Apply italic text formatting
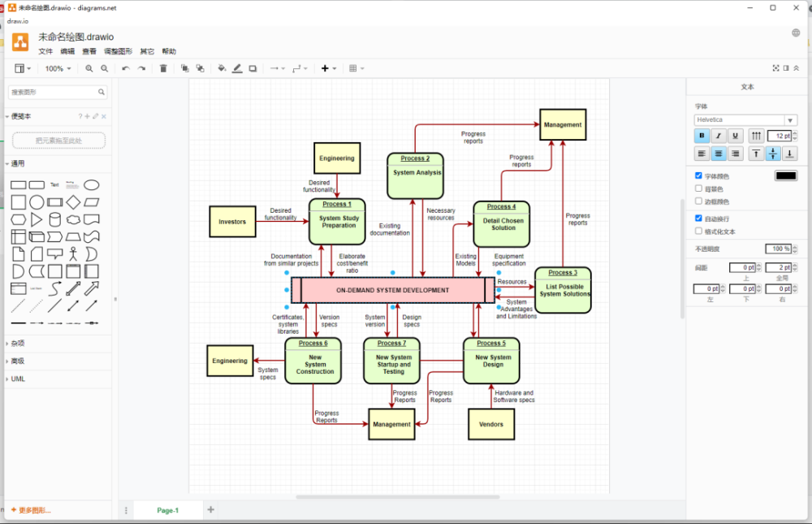Viewport: 812px width, 524px height. click(719, 136)
